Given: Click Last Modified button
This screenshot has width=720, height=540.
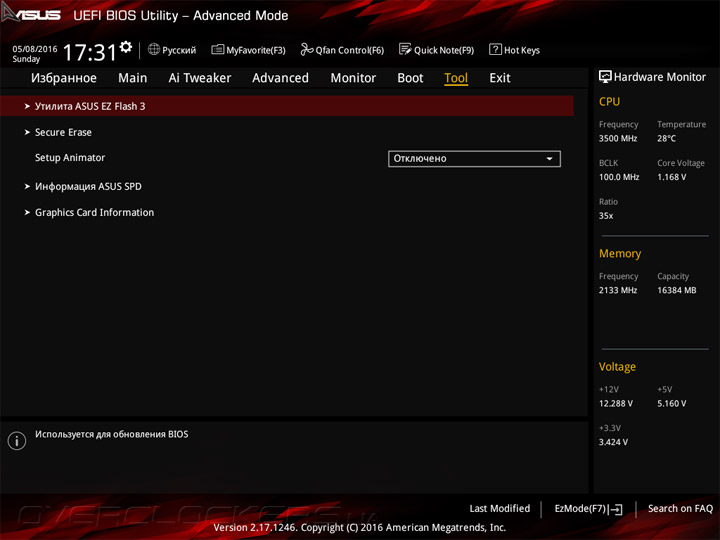Looking at the screenshot, I should pos(500,509).
